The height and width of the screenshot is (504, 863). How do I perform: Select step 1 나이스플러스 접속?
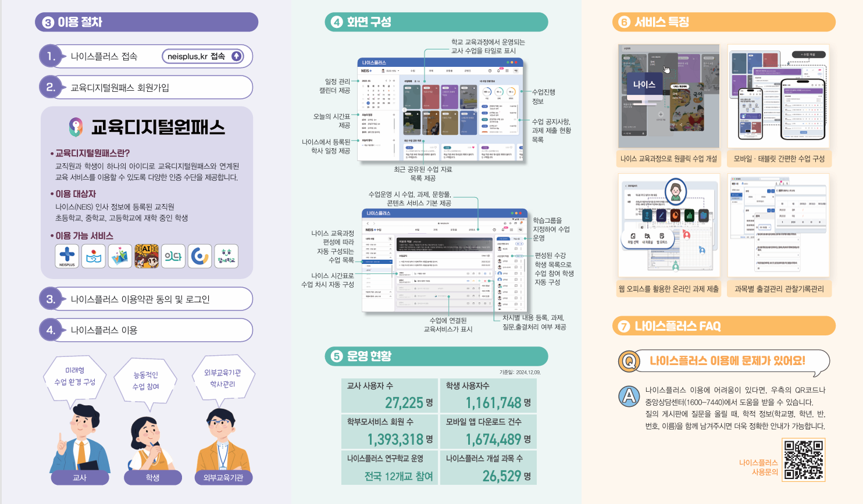(146, 56)
